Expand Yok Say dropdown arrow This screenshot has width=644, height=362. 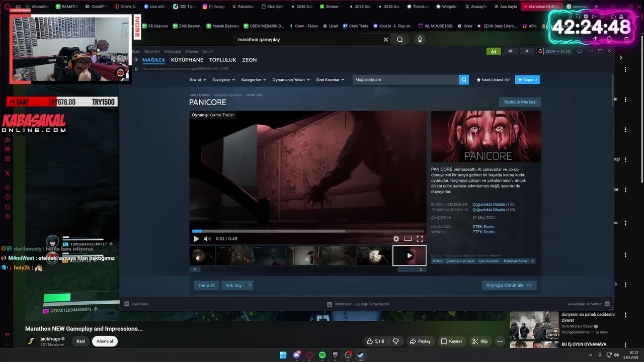[x=250, y=285]
